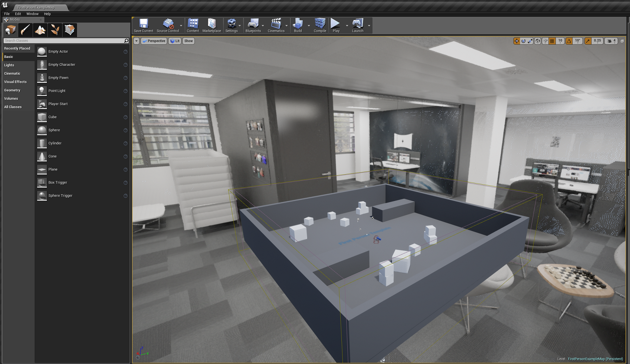Click into the Search Classes field
This screenshot has height=364, width=630.
click(x=63, y=40)
